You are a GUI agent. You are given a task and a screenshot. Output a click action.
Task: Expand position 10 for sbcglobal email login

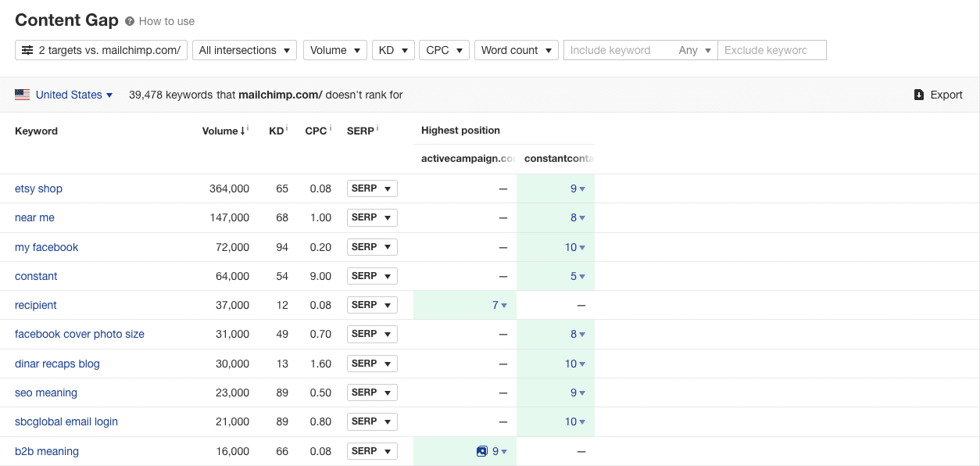click(575, 421)
